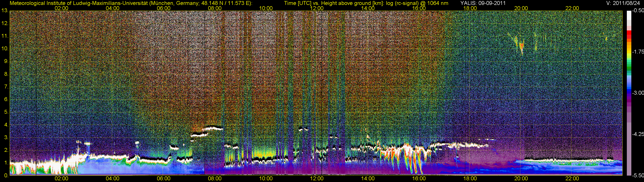
Task: Pick the 6. km height axis label
Action: pyautogui.click(x=6, y=100)
